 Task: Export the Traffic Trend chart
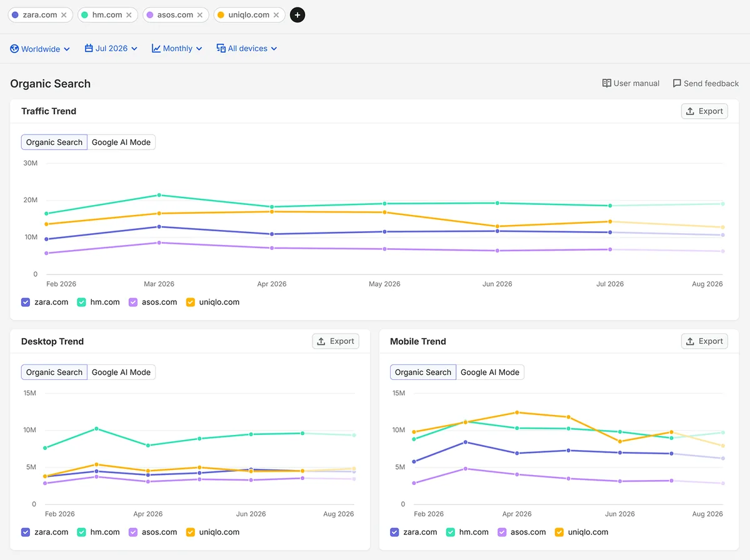tap(704, 111)
